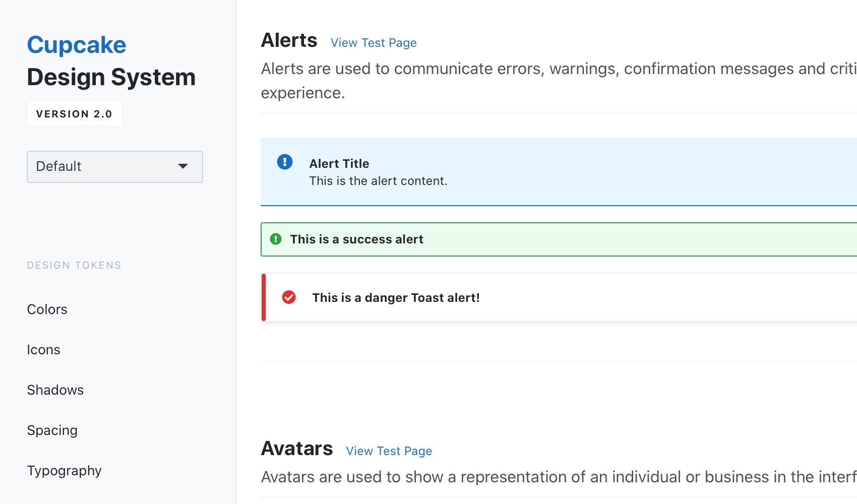Click the Alert Title text in the blue alert
857x504 pixels.
339,164
